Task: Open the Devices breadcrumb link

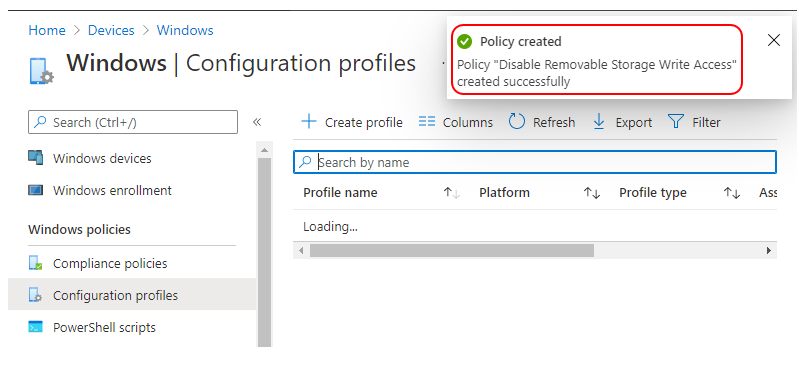Action: [x=111, y=30]
